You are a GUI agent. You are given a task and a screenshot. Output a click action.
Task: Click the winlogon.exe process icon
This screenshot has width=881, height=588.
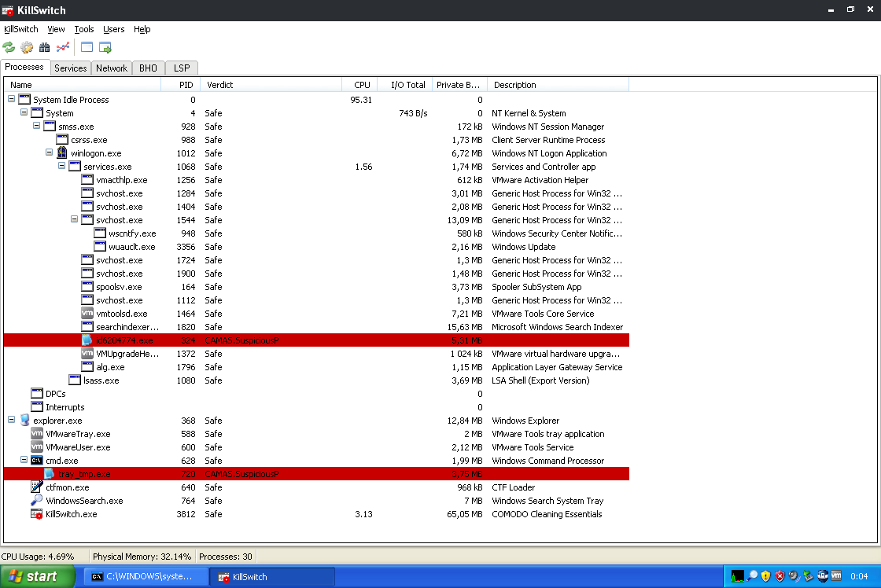coord(62,153)
